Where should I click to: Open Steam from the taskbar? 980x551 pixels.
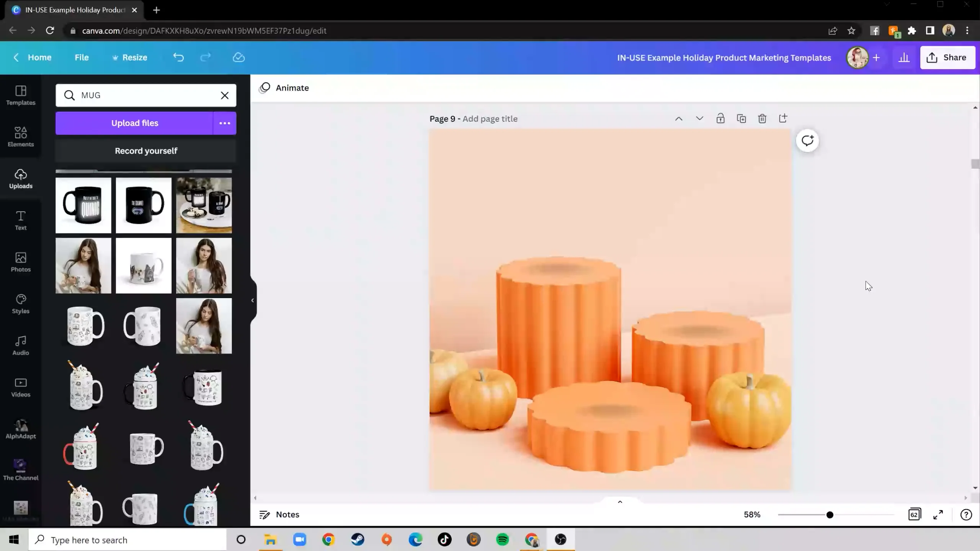358,540
